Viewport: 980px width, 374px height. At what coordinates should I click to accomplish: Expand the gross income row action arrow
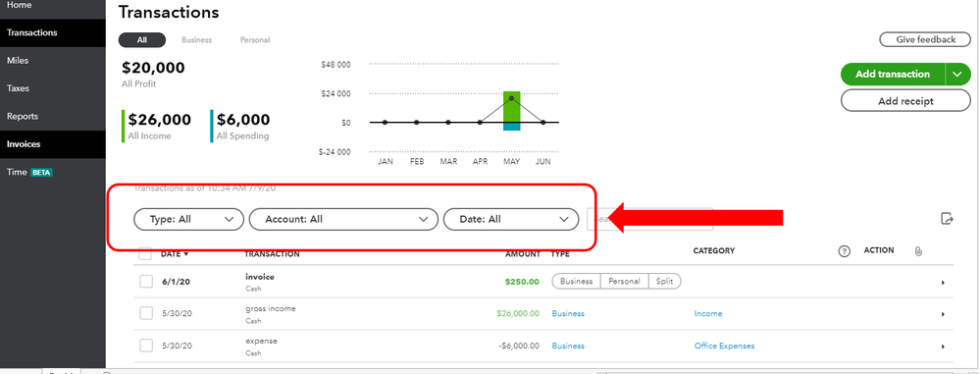click(x=943, y=314)
